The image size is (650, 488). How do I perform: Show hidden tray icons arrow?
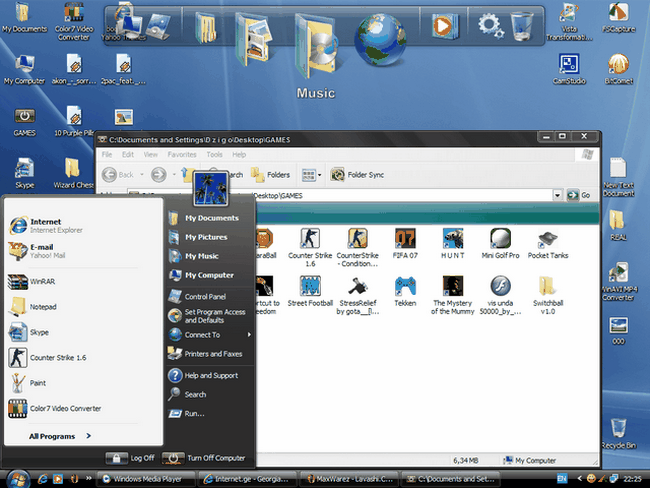tap(579, 479)
